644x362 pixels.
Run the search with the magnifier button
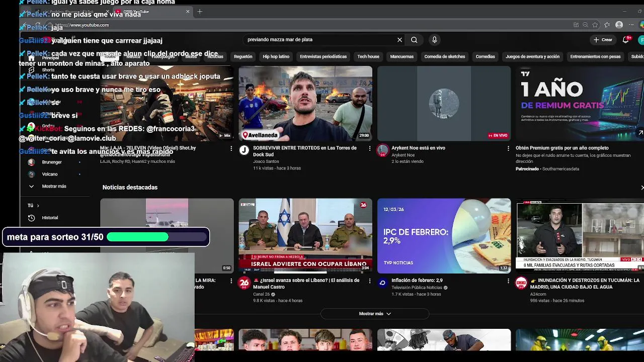[414, 40]
